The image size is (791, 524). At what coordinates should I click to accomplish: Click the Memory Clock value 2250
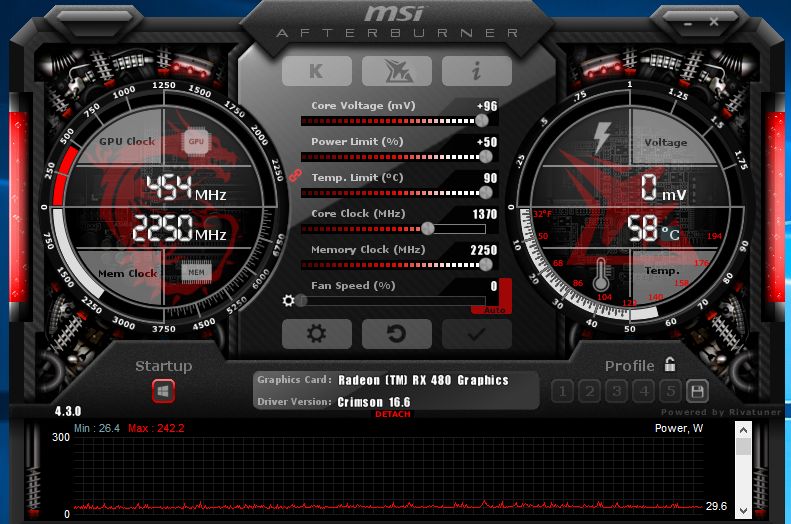[x=483, y=250]
